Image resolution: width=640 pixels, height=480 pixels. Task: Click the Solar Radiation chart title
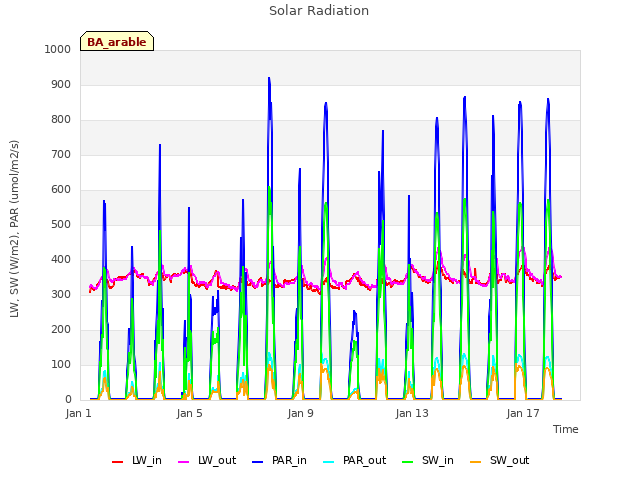click(x=319, y=11)
